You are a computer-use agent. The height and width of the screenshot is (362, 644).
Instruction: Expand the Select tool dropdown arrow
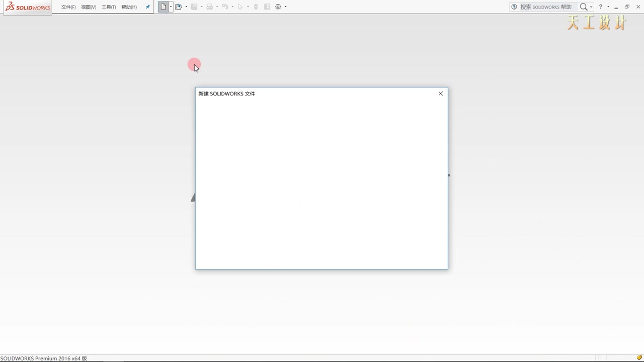click(x=248, y=7)
